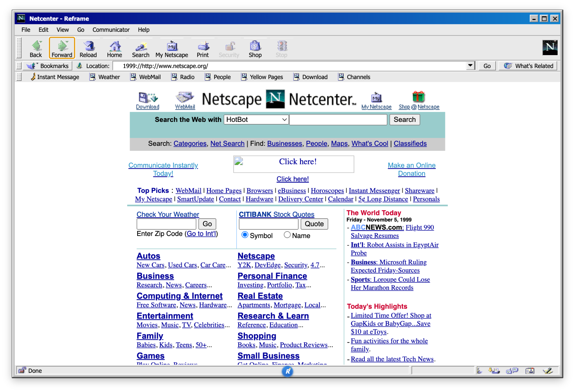The height and width of the screenshot is (392, 575).
Task: Open the What's Cool link
Action: (370, 143)
